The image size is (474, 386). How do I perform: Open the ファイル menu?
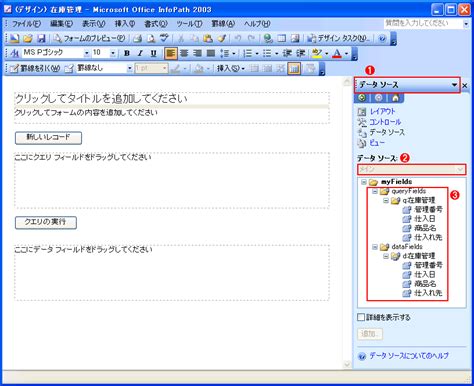26,24
